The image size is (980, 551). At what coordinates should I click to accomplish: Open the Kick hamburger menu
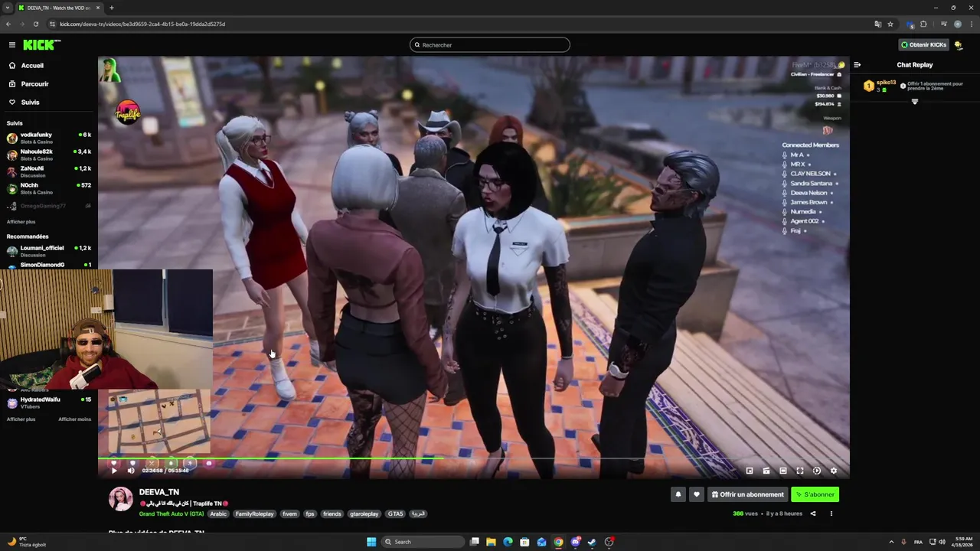pos(12,45)
